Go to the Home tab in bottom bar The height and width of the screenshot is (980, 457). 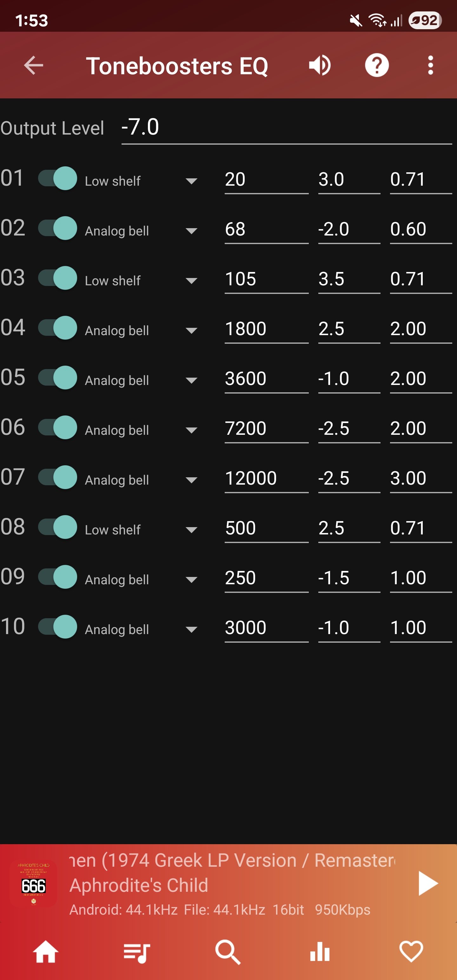[x=46, y=952]
